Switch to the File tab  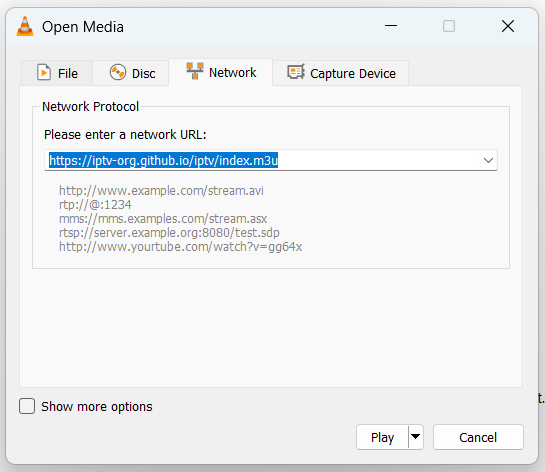[x=57, y=73]
